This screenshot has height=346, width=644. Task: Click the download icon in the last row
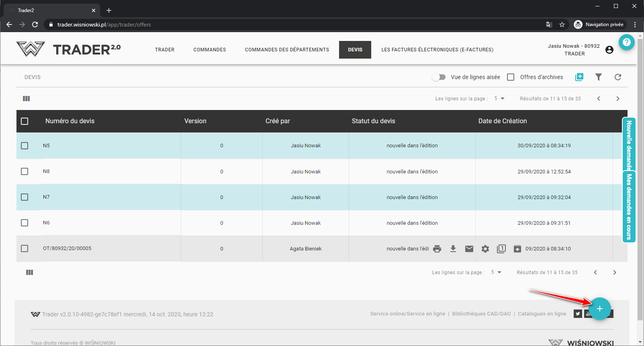coord(453,249)
